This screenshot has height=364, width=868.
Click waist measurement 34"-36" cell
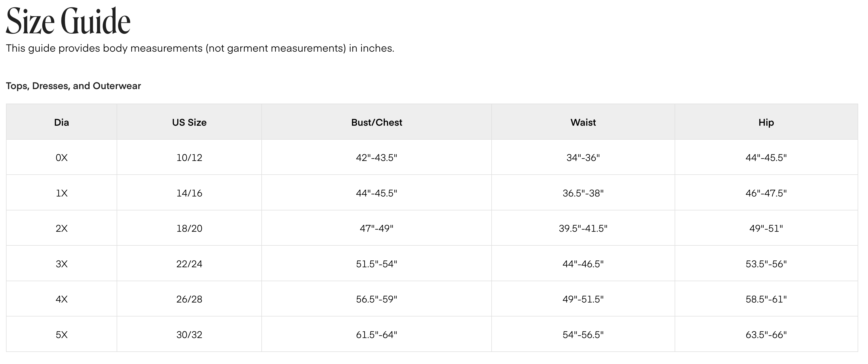pyautogui.click(x=583, y=157)
